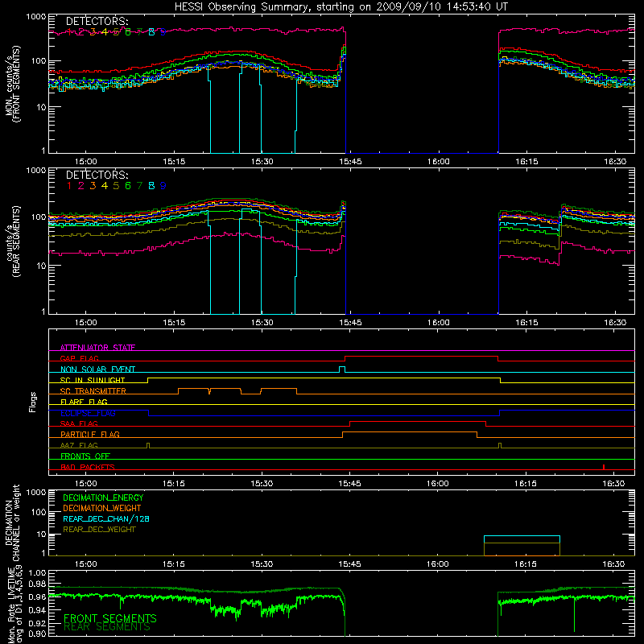
Task: Click the rear segments counts/s y-axis title
Action: [x=12, y=242]
